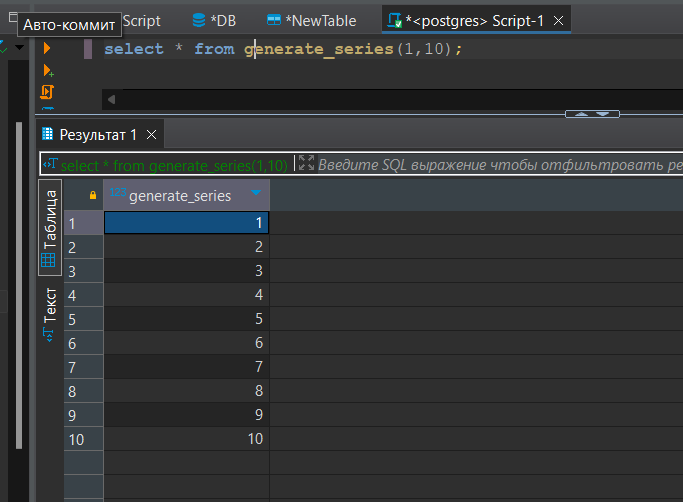
Task: Click cell with value 10 in generate_series
Action: coord(186,438)
